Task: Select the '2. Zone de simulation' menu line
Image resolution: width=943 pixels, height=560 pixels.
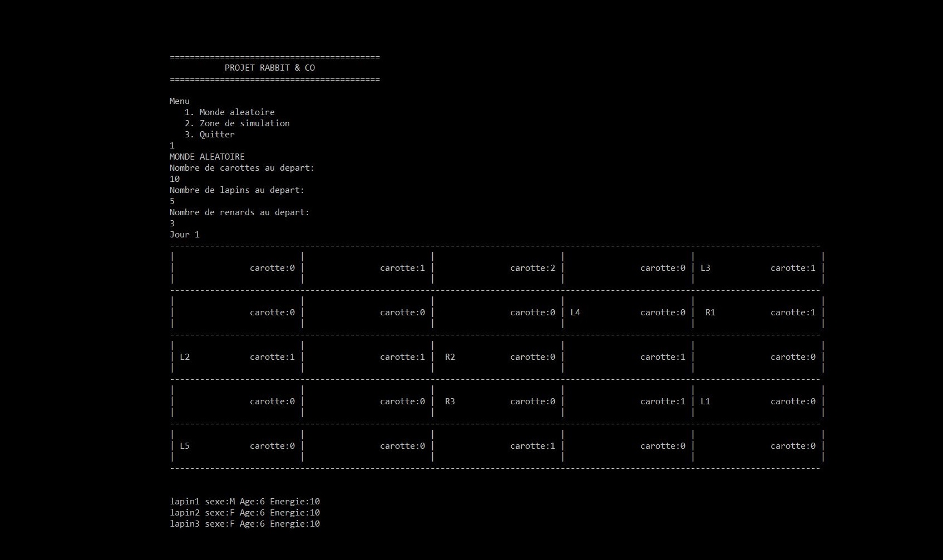Action: coord(237,123)
